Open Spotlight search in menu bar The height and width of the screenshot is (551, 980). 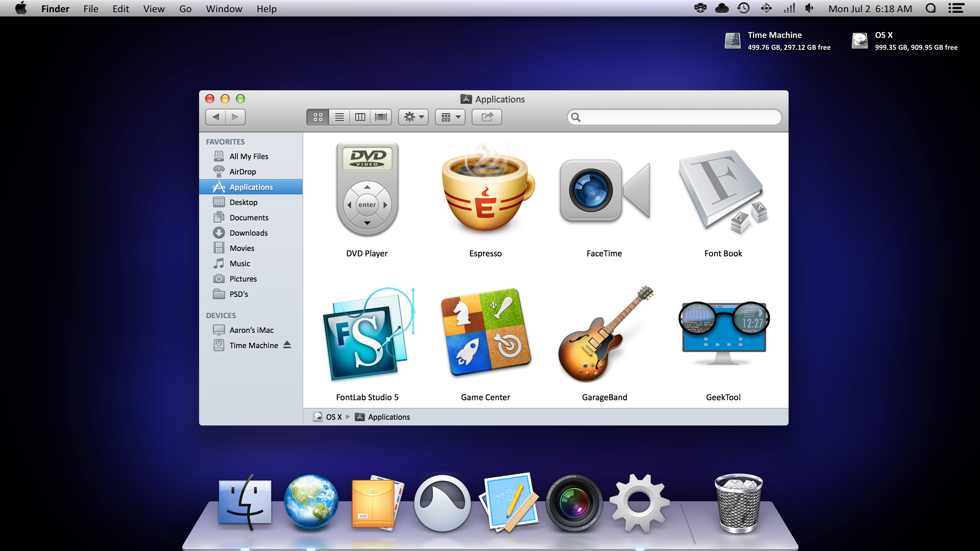[x=931, y=8]
